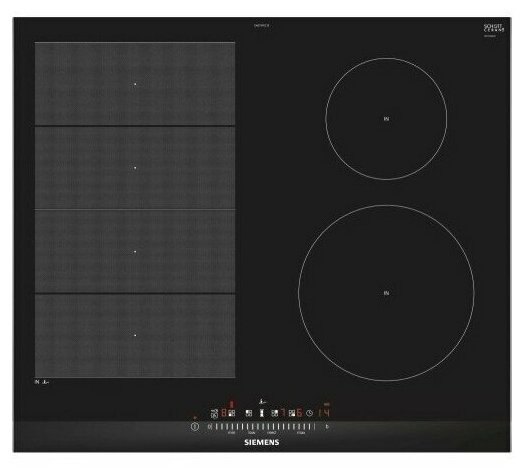
Task: Tap center of the small round zone
Action: 386,119
